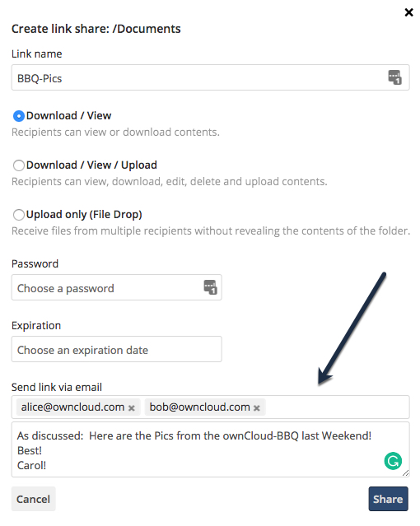The image size is (420, 526).
Task: Select the bob@owncloud.com email tag
Action: (x=200, y=407)
